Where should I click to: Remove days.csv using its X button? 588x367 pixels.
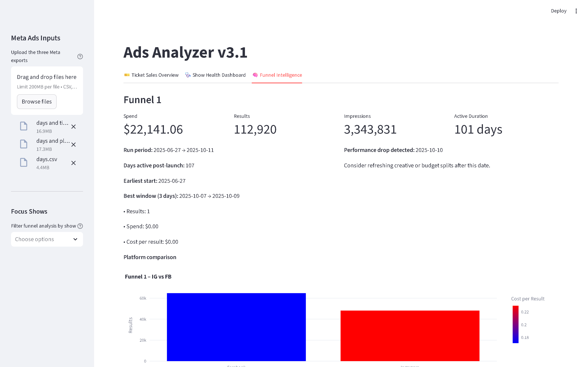coord(74,163)
